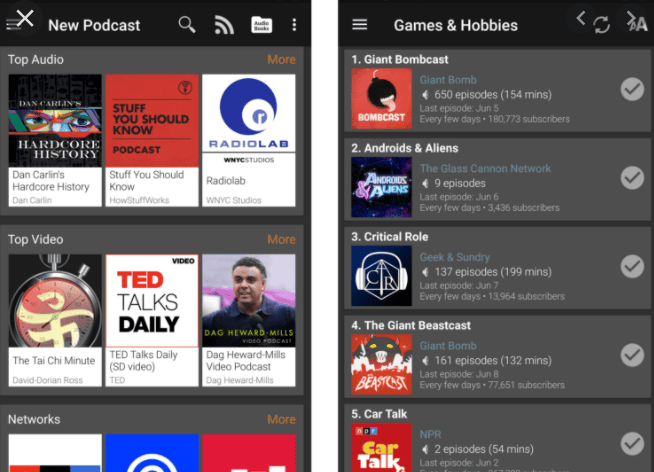Select '1. Giant Bombcast' title

[x=400, y=60]
